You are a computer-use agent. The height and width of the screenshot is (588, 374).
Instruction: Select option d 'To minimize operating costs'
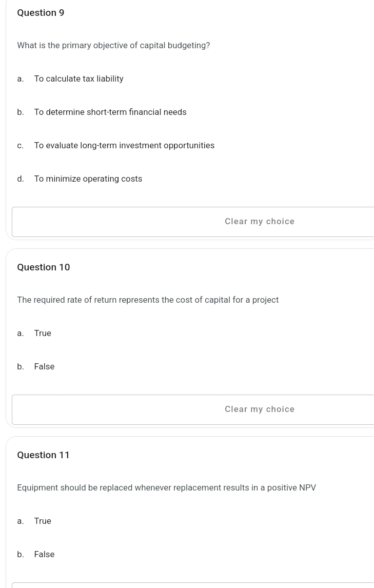(x=88, y=179)
